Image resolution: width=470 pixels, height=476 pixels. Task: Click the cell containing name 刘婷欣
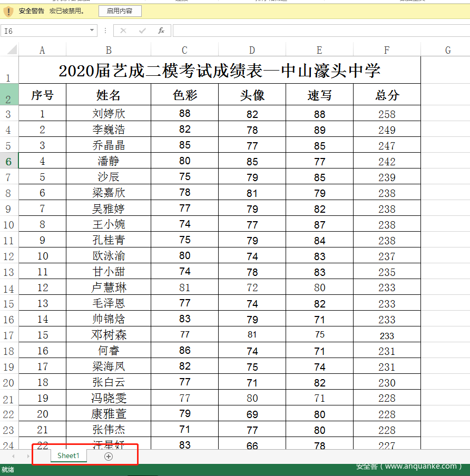point(109,114)
